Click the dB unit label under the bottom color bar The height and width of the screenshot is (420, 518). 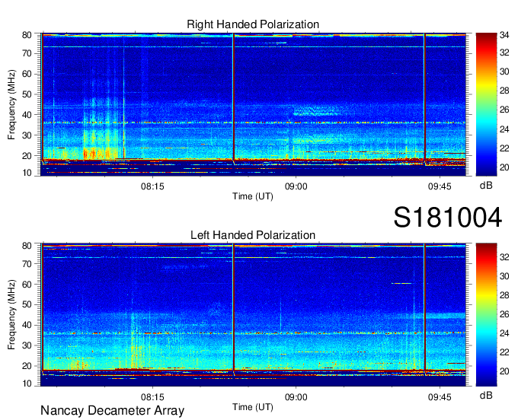(486, 396)
